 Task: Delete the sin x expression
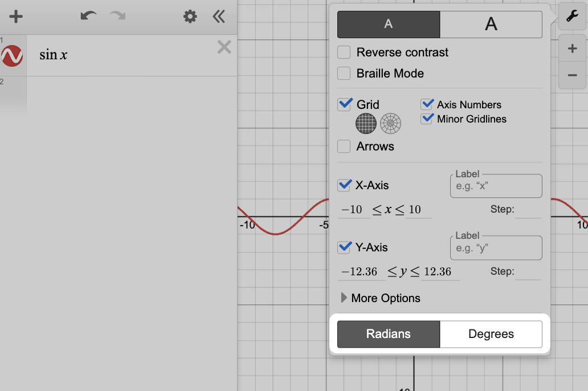(x=224, y=47)
